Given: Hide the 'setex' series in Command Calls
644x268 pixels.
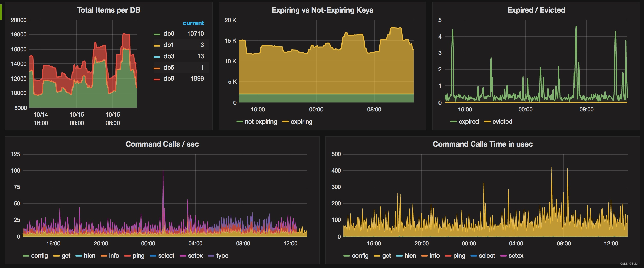Looking at the screenshot, I should point(196,256).
